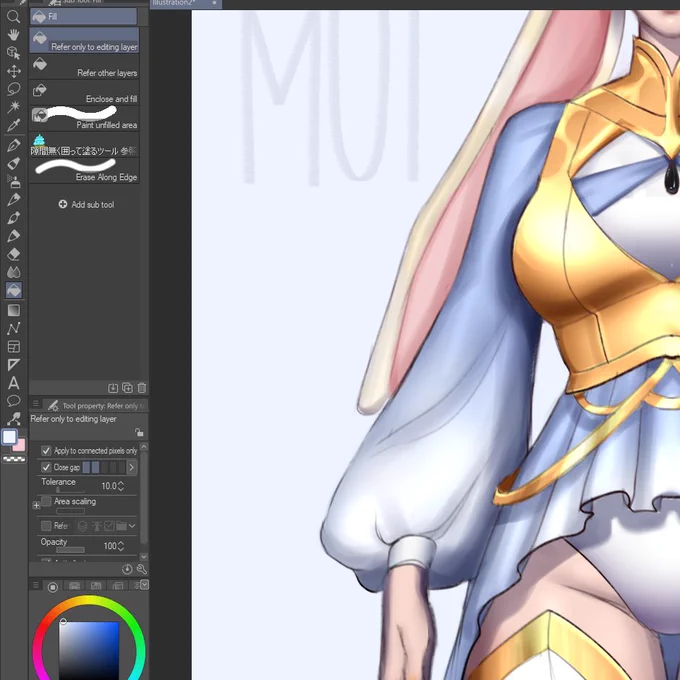Select the Text tool
Image resolution: width=680 pixels, height=680 pixels.
13,383
